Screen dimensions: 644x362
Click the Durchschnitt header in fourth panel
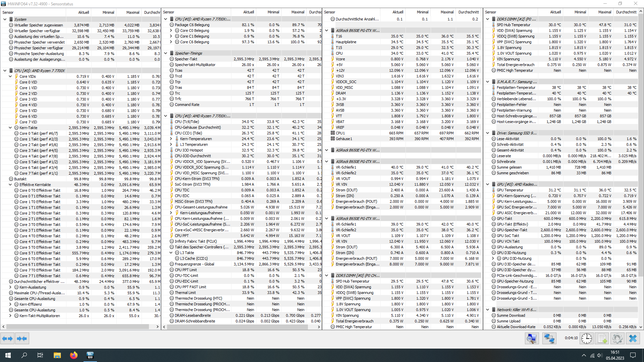click(x=626, y=12)
